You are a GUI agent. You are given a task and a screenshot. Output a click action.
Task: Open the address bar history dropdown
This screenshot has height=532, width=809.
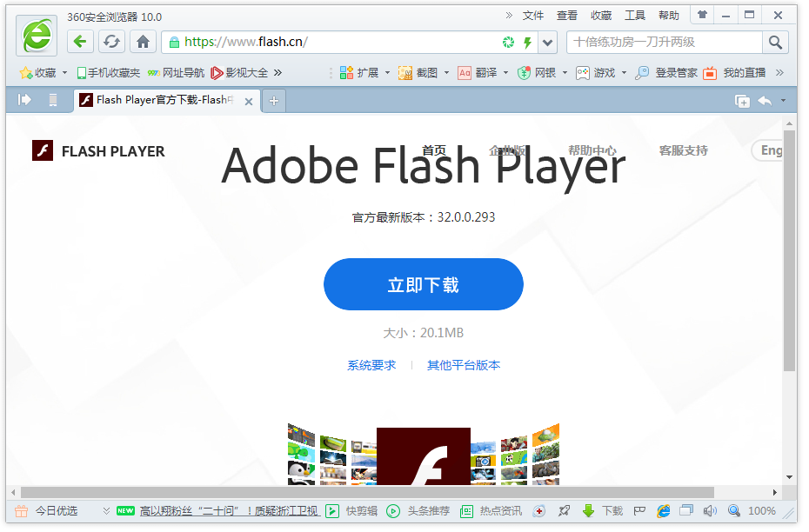coord(547,41)
